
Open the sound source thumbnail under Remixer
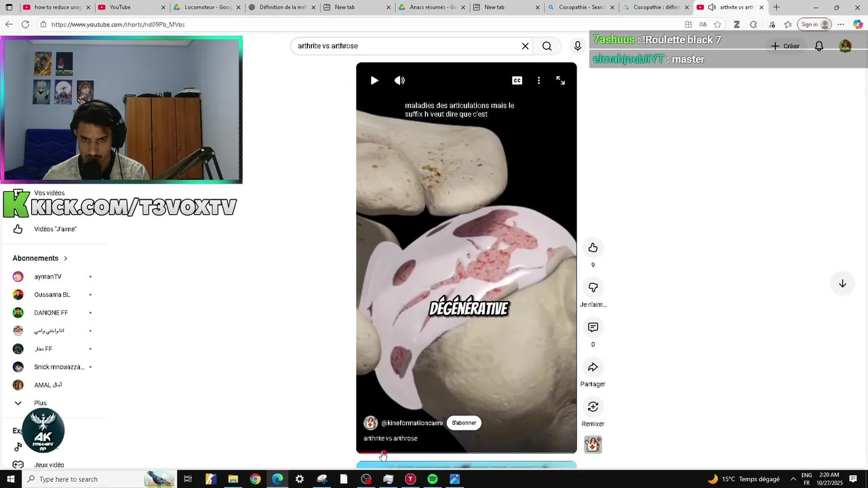point(593,445)
